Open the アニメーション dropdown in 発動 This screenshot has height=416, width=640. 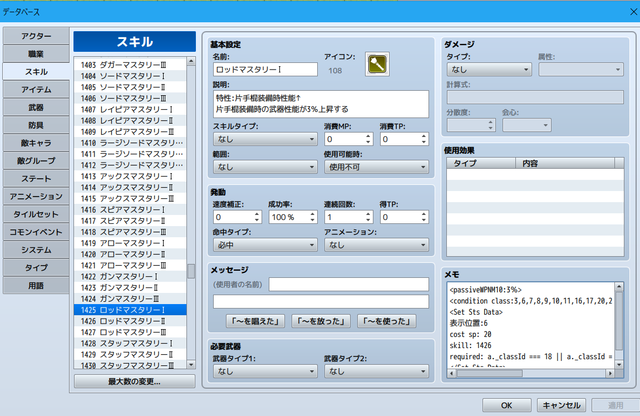(x=376, y=245)
